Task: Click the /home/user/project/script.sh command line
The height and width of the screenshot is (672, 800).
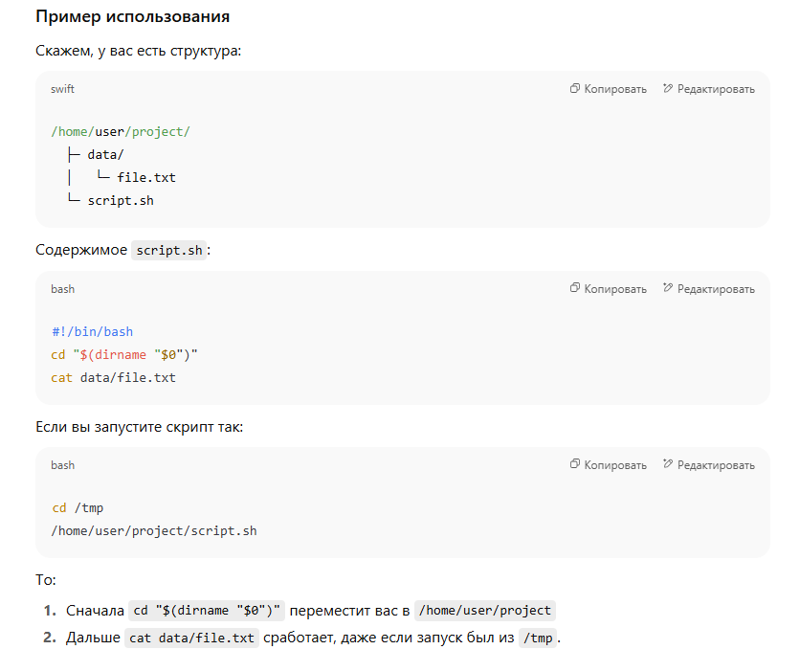Action: (x=154, y=531)
